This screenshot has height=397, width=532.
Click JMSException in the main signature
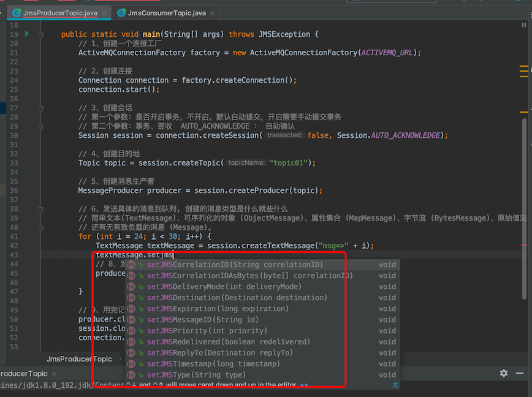tap(284, 34)
